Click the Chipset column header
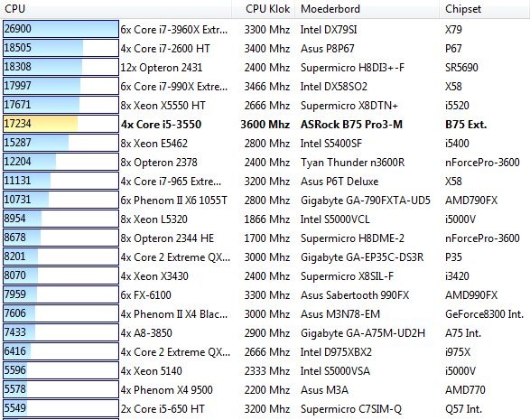Screen dimensions: 530x420 click(x=484, y=9)
